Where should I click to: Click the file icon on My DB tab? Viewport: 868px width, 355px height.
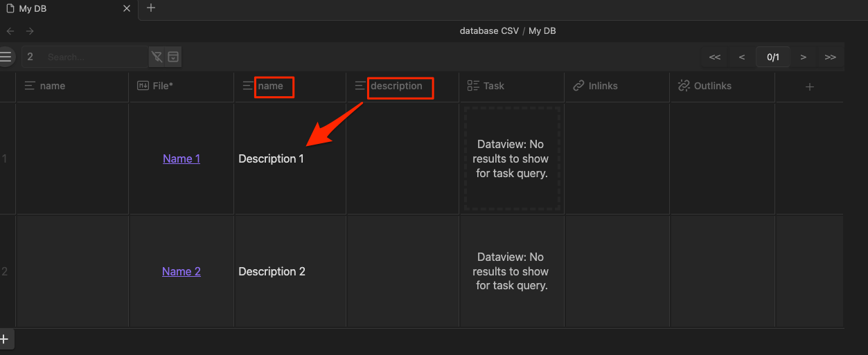coord(10,9)
